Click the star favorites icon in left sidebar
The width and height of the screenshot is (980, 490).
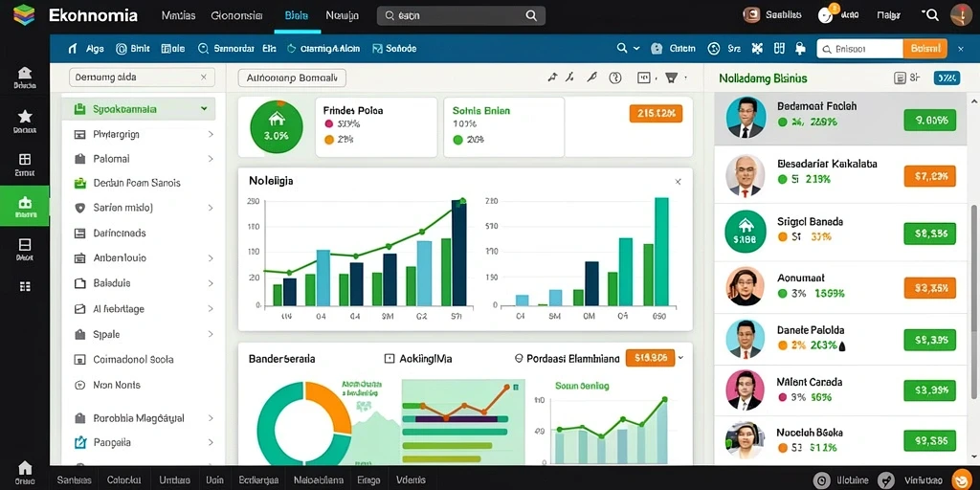click(25, 116)
